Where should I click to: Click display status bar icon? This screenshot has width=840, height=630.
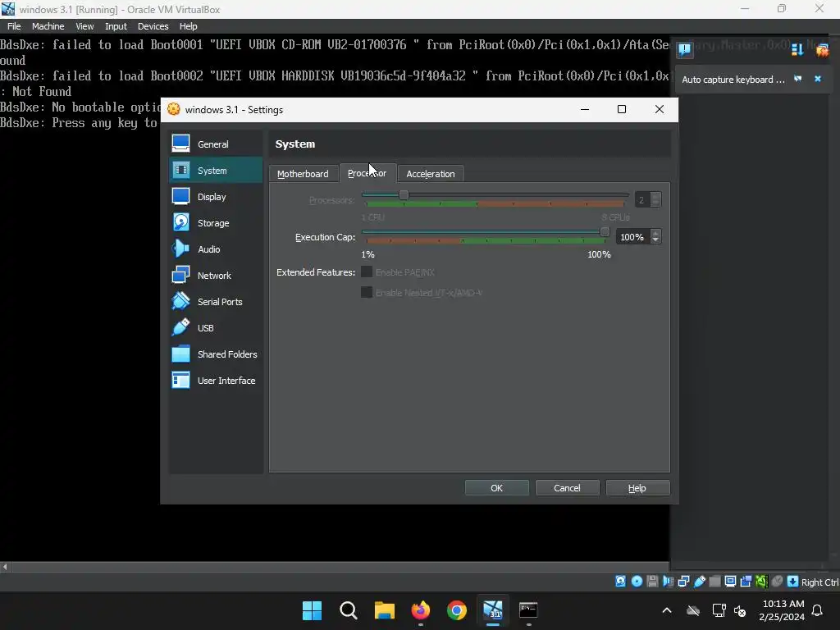(730, 582)
